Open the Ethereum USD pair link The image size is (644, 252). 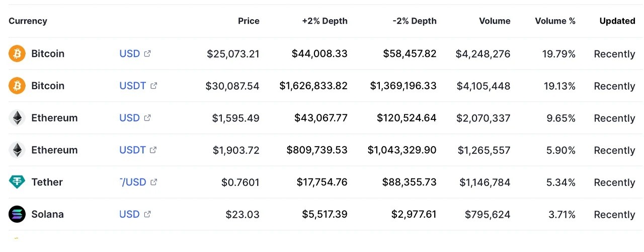[129, 118]
